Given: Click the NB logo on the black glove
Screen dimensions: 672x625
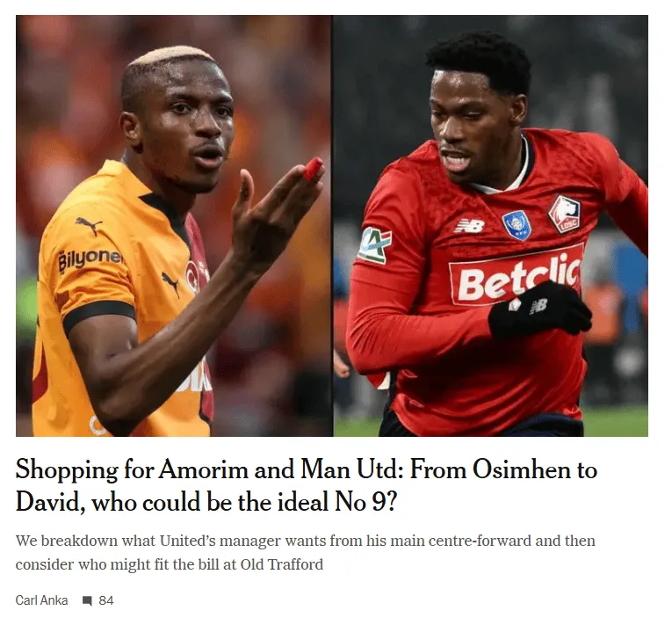Looking at the screenshot, I should (x=538, y=306).
